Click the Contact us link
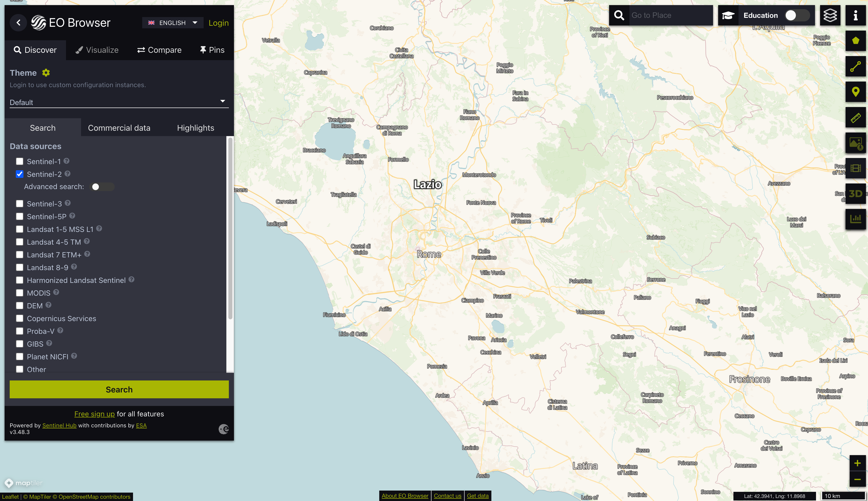This screenshot has width=868, height=501. pos(447,495)
